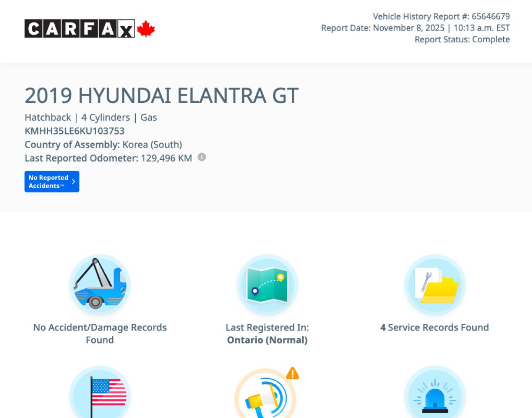Image resolution: width=532 pixels, height=418 pixels.
Task: Open the odometer info tooltip icon
Action: click(201, 157)
